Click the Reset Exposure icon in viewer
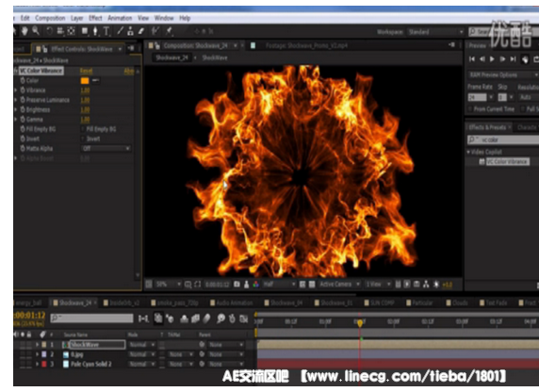 [436, 285]
